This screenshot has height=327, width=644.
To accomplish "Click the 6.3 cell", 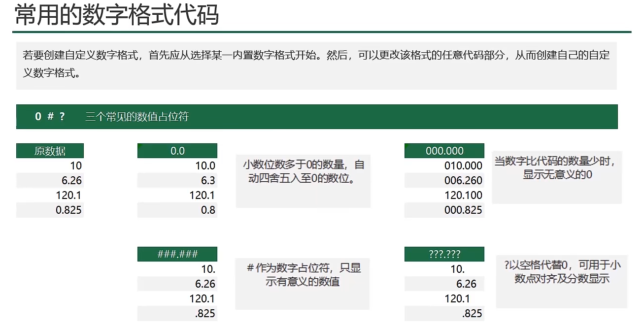I will pyautogui.click(x=177, y=181).
